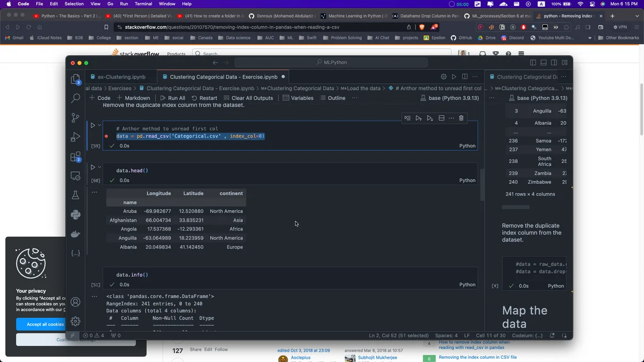Open the base (Python 3.9.13) kernel picker
The width and height of the screenshot is (644, 362).
(450, 98)
